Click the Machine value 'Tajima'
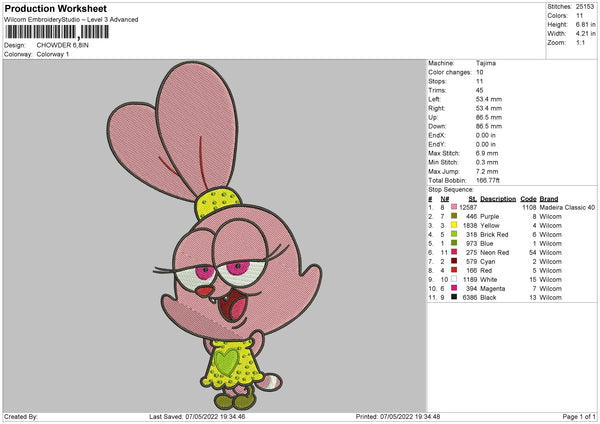600x424 pixels. (x=486, y=63)
